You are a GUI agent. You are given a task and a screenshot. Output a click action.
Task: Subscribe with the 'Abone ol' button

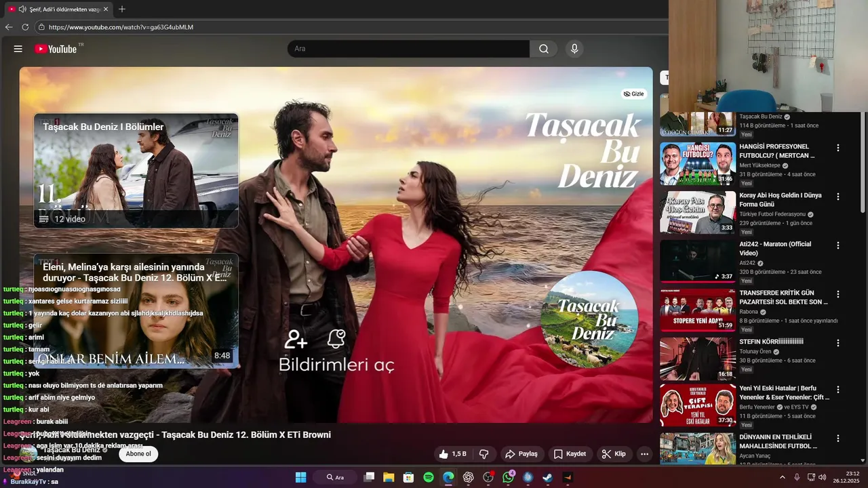138,454
